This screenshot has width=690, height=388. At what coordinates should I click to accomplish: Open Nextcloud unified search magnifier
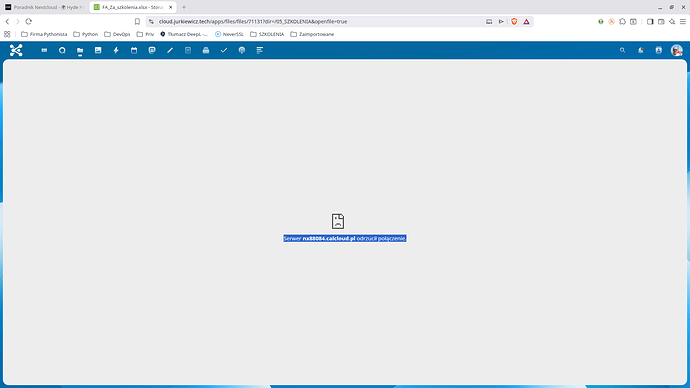pyautogui.click(x=622, y=50)
